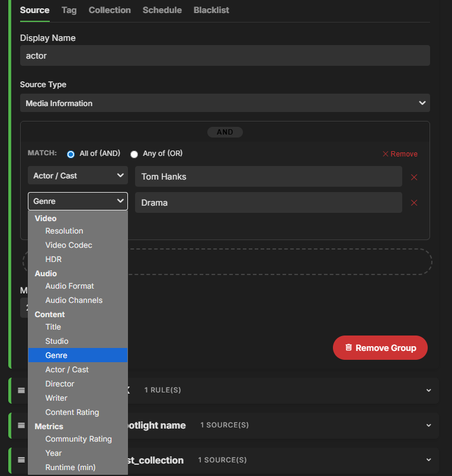Click the Remove Group button
Image resolution: width=452 pixels, height=476 pixels.
point(380,348)
